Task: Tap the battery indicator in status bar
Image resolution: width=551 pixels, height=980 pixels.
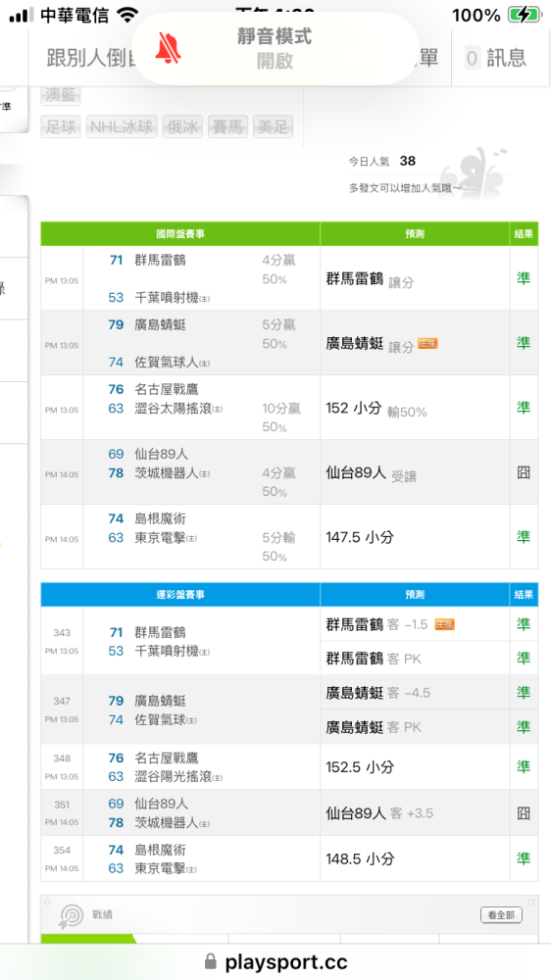Action: tap(525, 15)
